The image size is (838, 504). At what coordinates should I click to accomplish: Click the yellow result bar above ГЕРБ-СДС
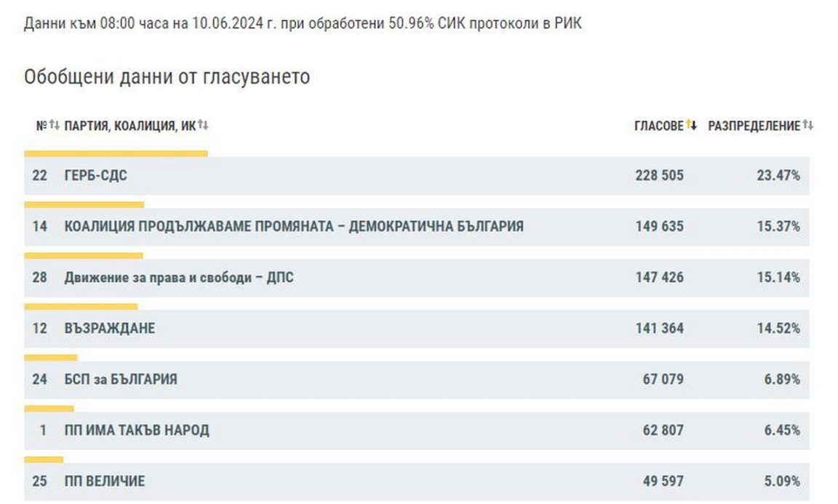tap(116, 153)
